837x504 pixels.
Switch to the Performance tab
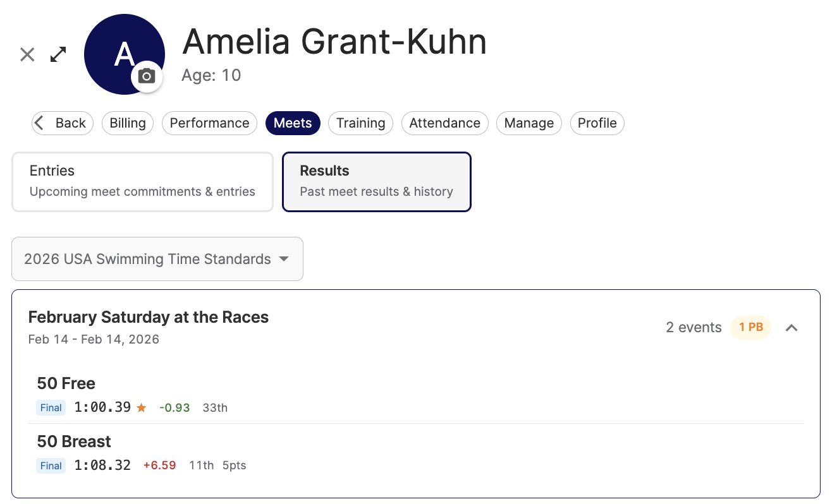[x=209, y=123]
